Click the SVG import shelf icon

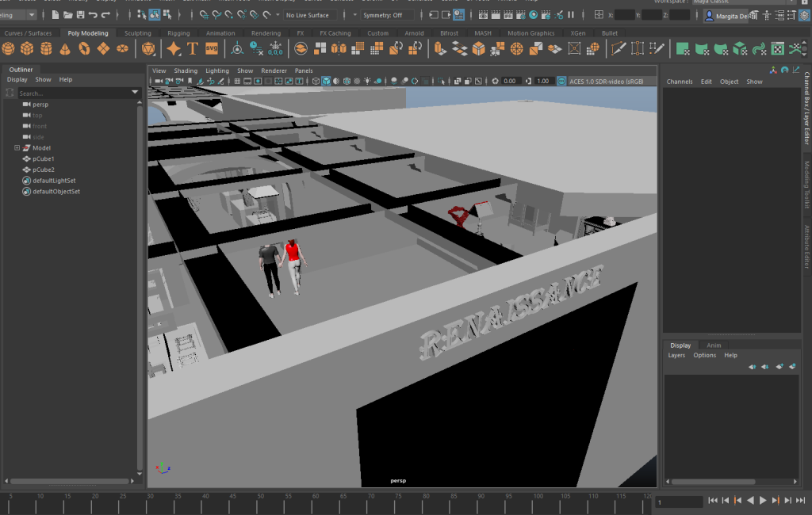pyautogui.click(x=212, y=48)
